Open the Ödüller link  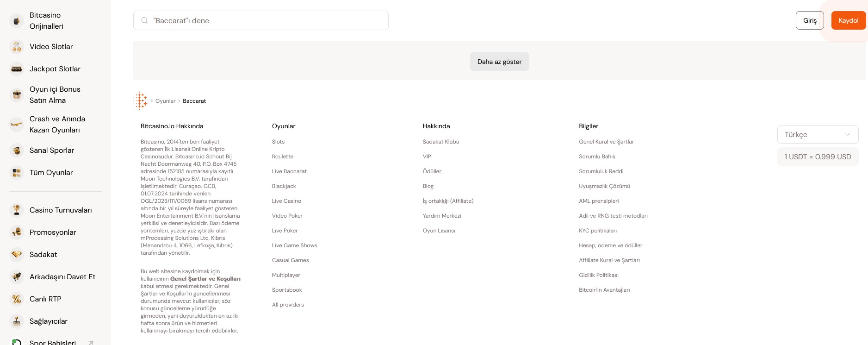pyautogui.click(x=432, y=171)
